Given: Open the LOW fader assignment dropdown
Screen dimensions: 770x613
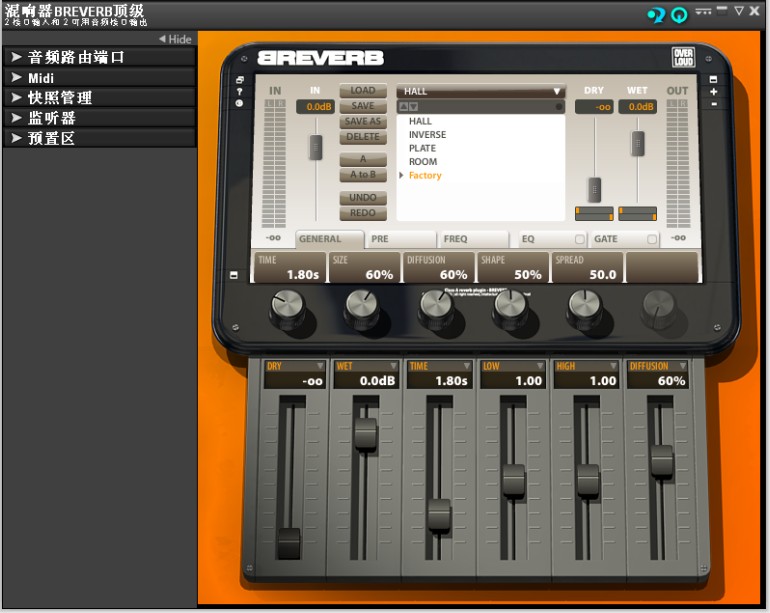Looking at the screenshot, I should (540, 366).
